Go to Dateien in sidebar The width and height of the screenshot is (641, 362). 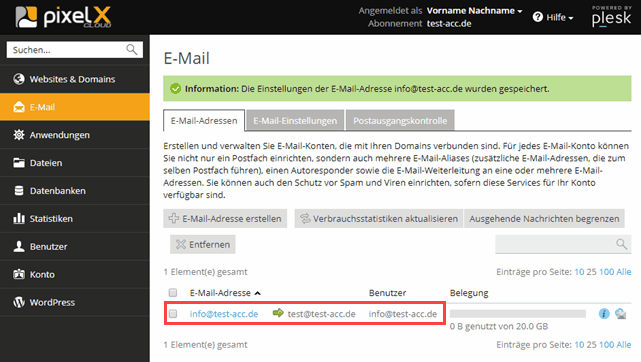point(75,163)
